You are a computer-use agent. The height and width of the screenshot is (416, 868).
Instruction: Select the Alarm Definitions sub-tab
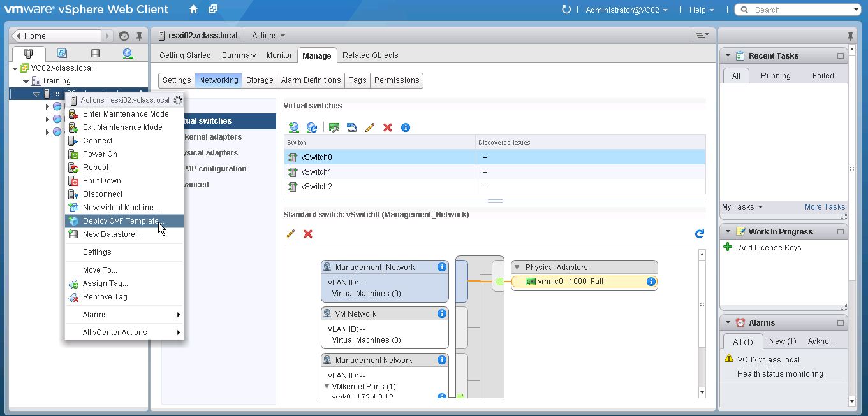point(311,80)
